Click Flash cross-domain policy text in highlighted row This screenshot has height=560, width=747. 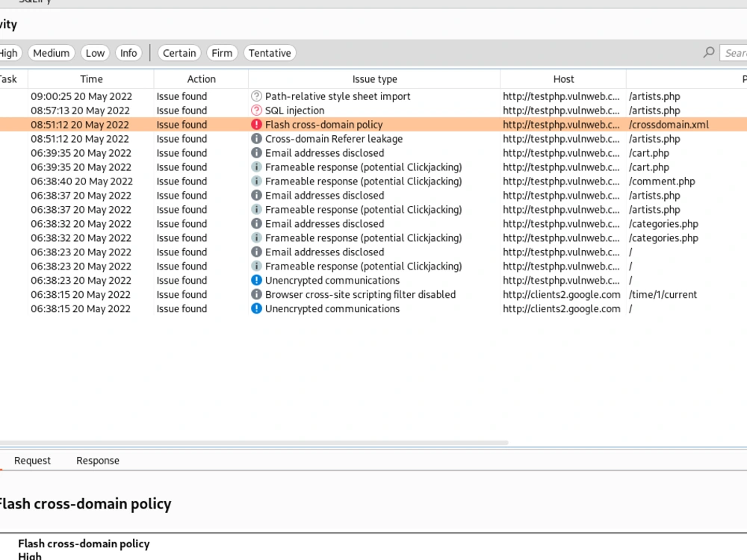coord(323,125)
